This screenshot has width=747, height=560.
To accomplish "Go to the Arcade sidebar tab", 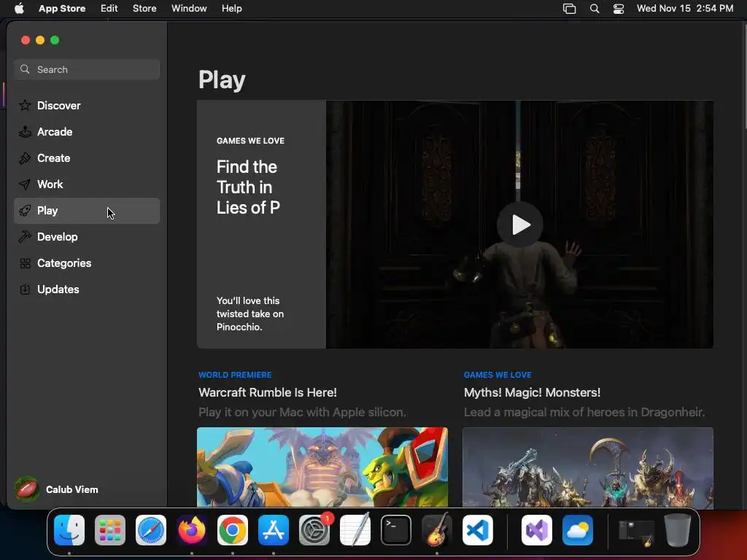I will [87, 132].
